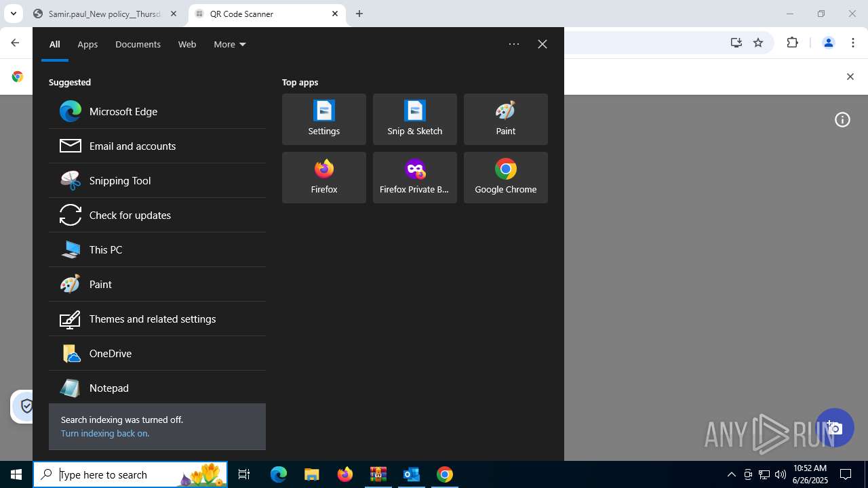Open search panel options ellipsis menu
This screenshot has width=868, height=488.
pyautogui.click(x=514, y=44)
